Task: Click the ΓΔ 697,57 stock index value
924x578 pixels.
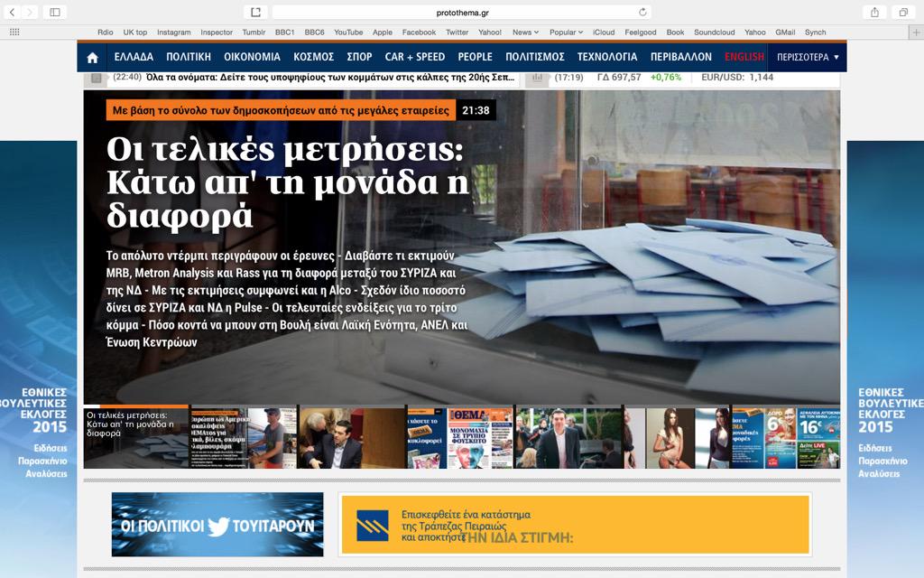Action: click(x=619, y=78)
